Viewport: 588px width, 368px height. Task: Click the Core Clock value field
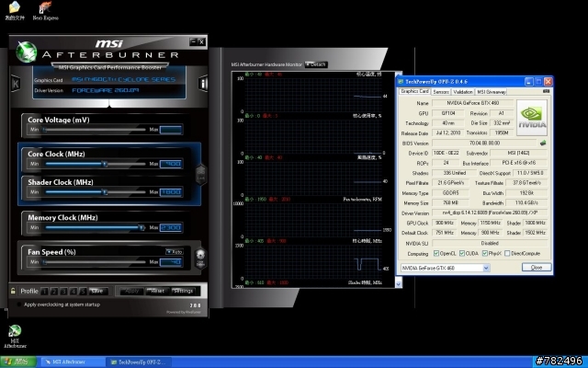click(171, 164)
